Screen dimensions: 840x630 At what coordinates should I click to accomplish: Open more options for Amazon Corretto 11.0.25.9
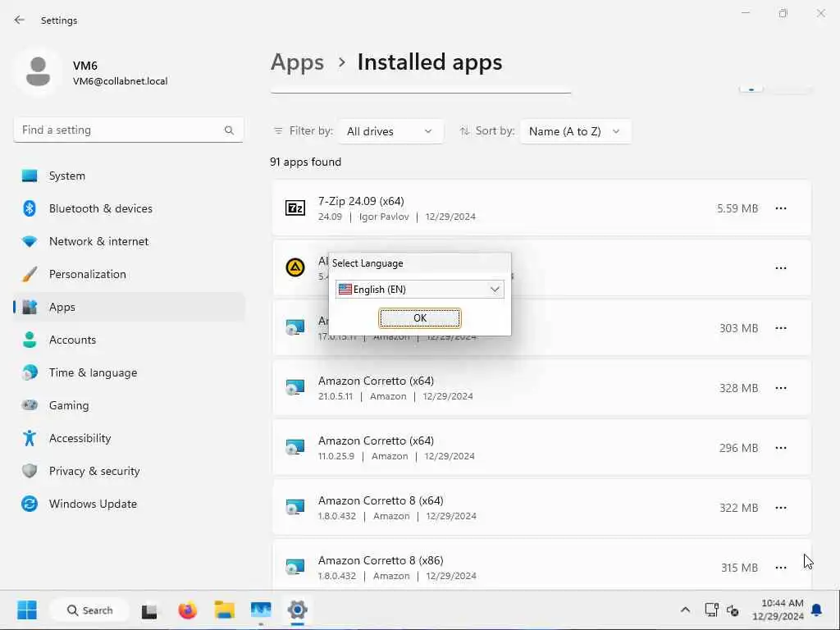click(781, 448)
